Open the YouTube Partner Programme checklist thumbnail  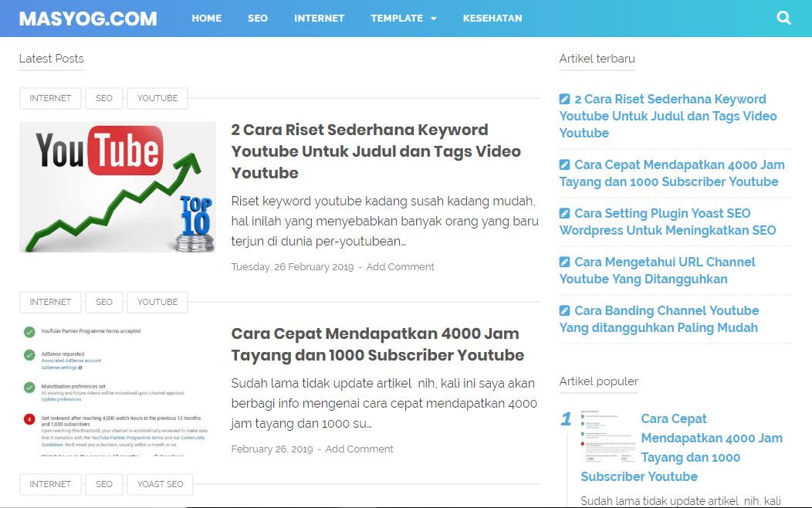pos(117,391)
